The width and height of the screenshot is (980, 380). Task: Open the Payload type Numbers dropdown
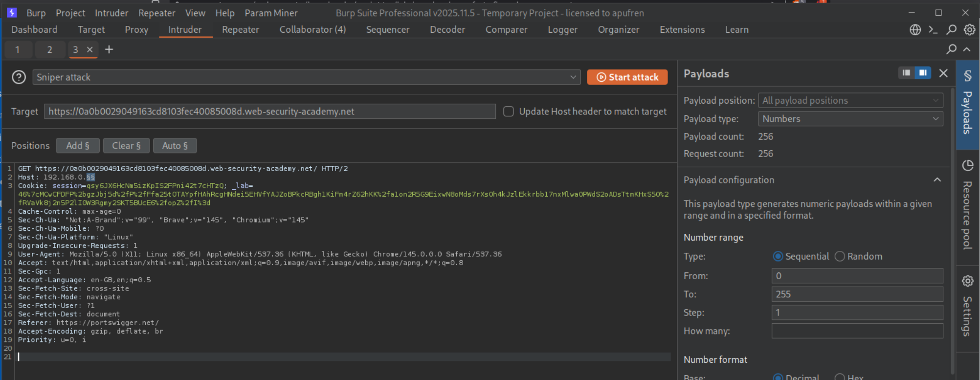click(850, 119)
